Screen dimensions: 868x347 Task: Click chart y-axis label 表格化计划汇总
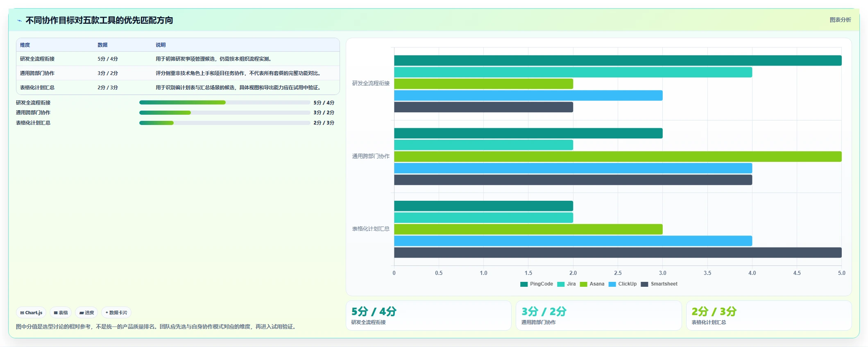(x=371, y=229)
